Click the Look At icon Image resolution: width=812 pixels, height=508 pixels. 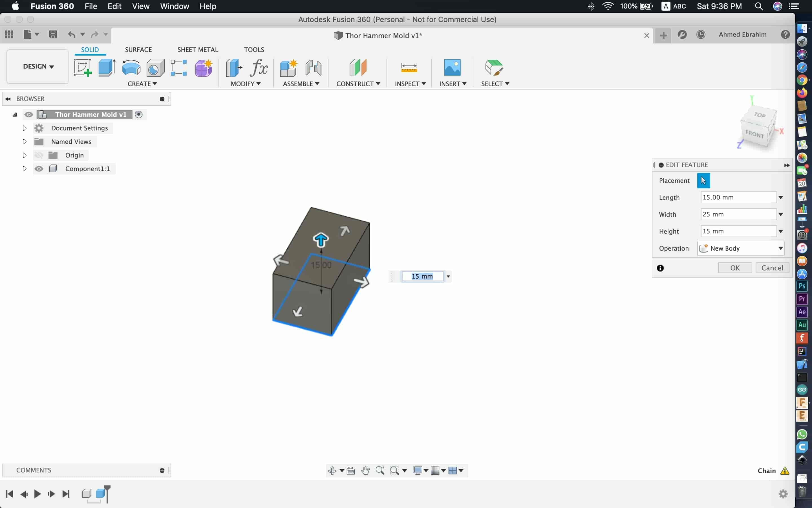351,470
